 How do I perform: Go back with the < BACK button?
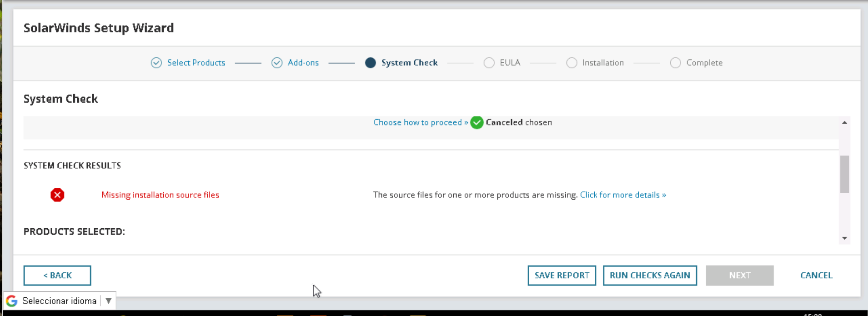coord(57,276)
